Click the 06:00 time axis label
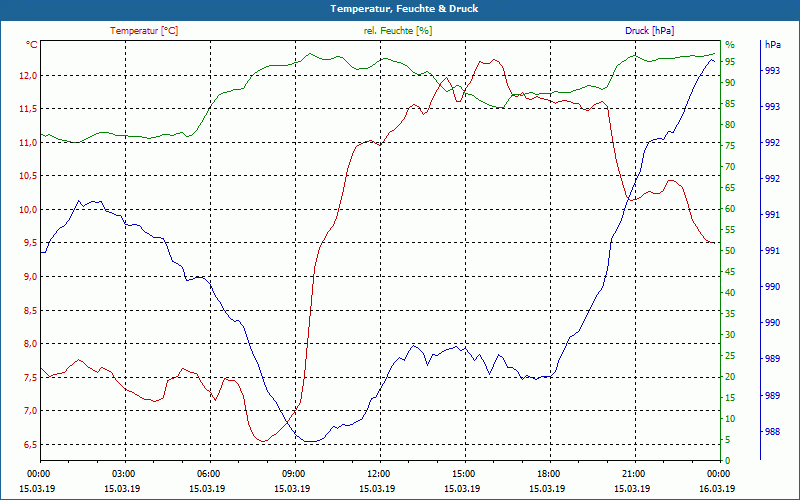800x500 pixels. pos(207,473)
